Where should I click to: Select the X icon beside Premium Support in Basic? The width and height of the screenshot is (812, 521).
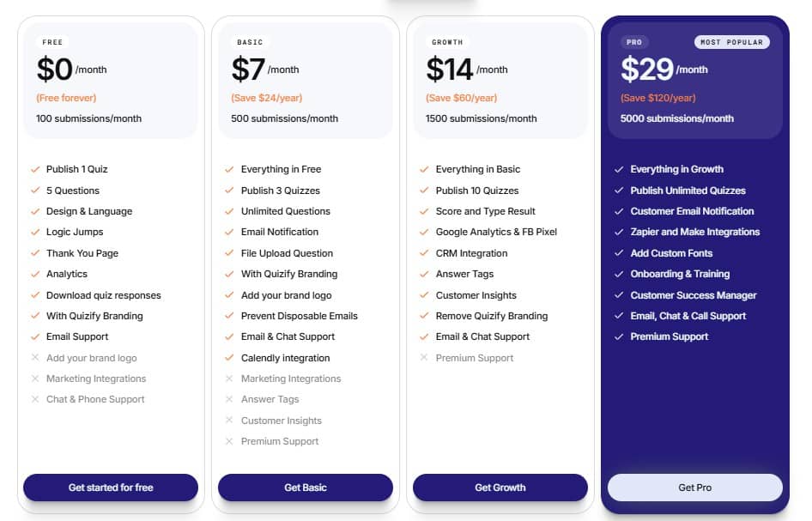(x=231, y=441)
